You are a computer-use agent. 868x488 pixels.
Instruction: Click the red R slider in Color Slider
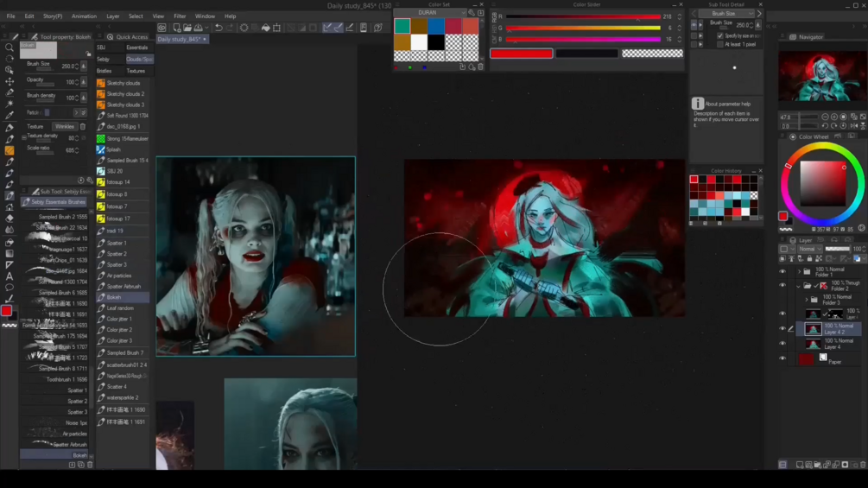click(583, 16)
